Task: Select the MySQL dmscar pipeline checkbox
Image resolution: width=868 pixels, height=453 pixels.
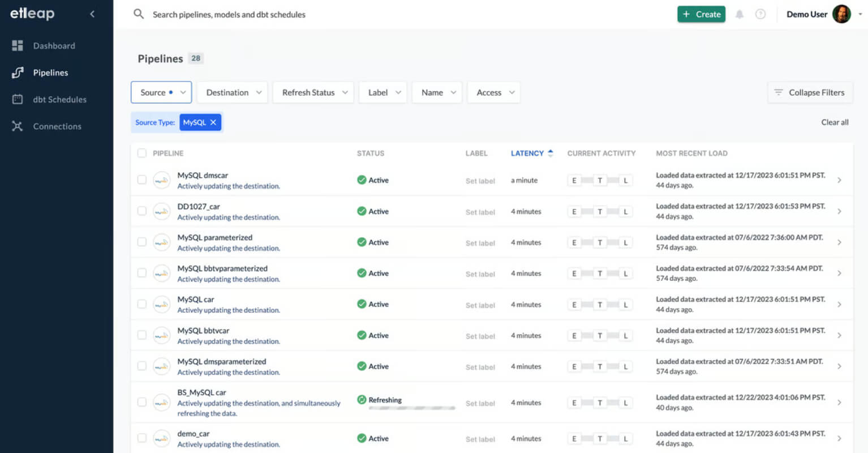Action: click(142, 180)
